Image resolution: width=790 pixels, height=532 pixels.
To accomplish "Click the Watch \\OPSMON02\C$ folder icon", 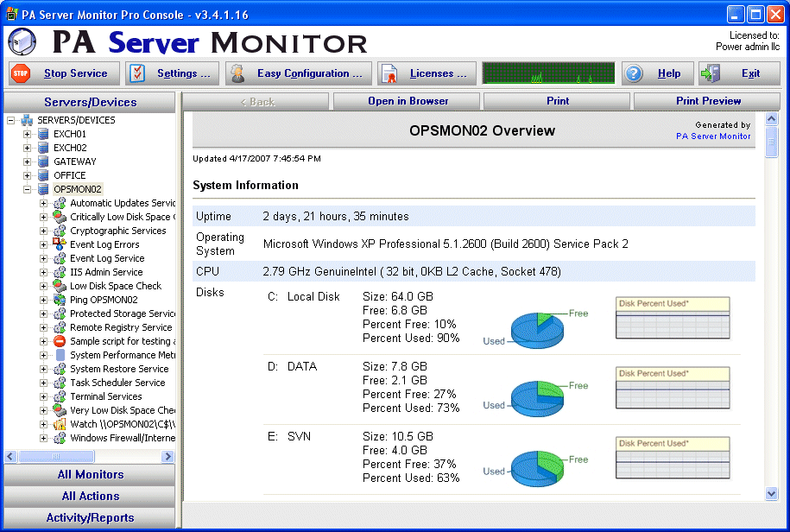I will coord(60,424).
